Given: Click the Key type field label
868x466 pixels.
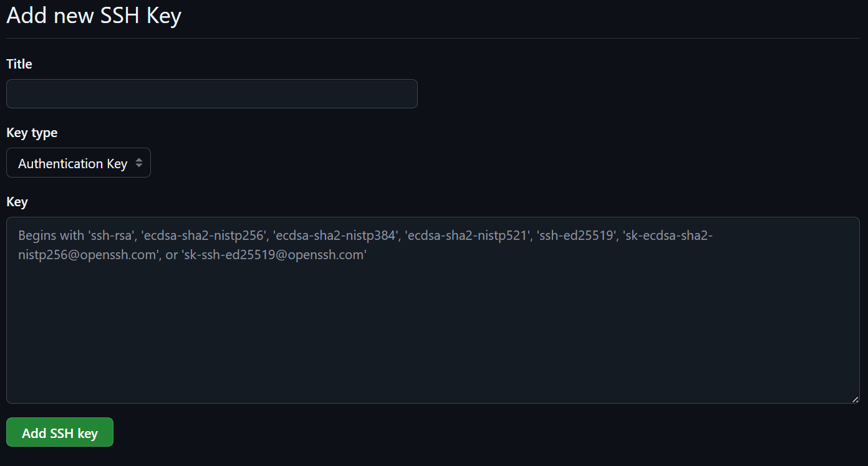Looking at the screenshot, I should (x=32, y=132).
